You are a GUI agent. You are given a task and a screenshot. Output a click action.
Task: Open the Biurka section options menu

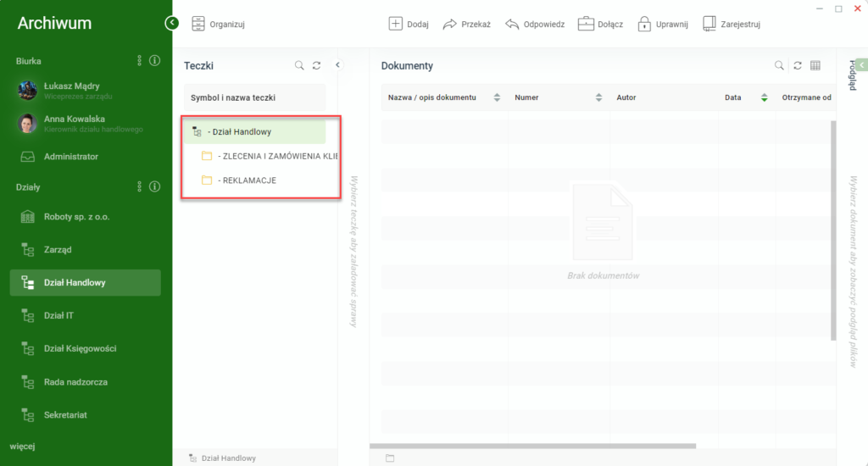pos(140,61)
